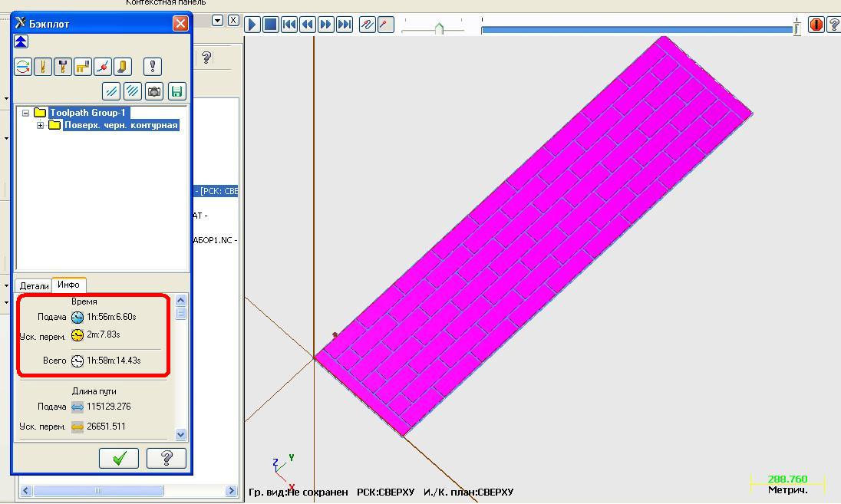Click the red stop-conditions icon
Screen dimensions: 841x504
coord(816,24)
